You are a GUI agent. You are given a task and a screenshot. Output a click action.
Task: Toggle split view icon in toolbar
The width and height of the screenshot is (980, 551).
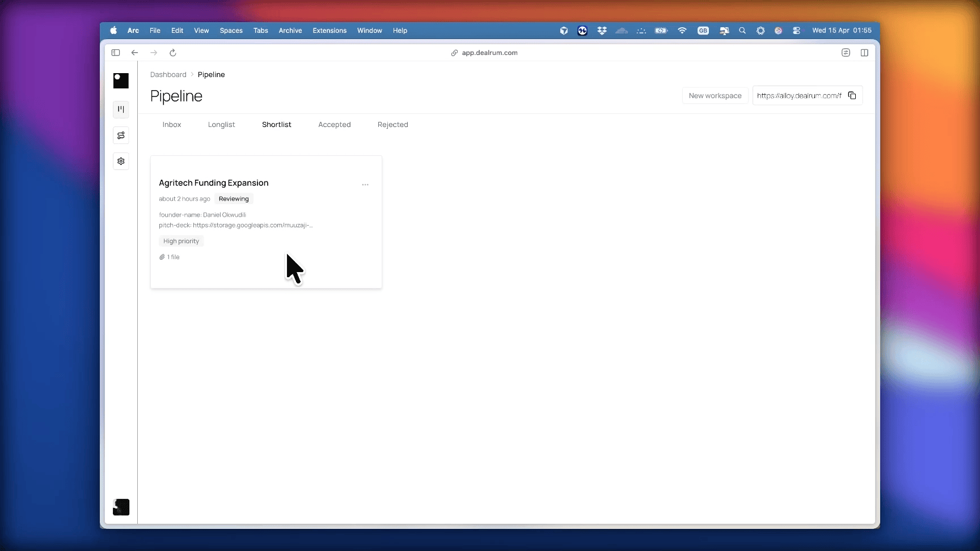[864, 53]
